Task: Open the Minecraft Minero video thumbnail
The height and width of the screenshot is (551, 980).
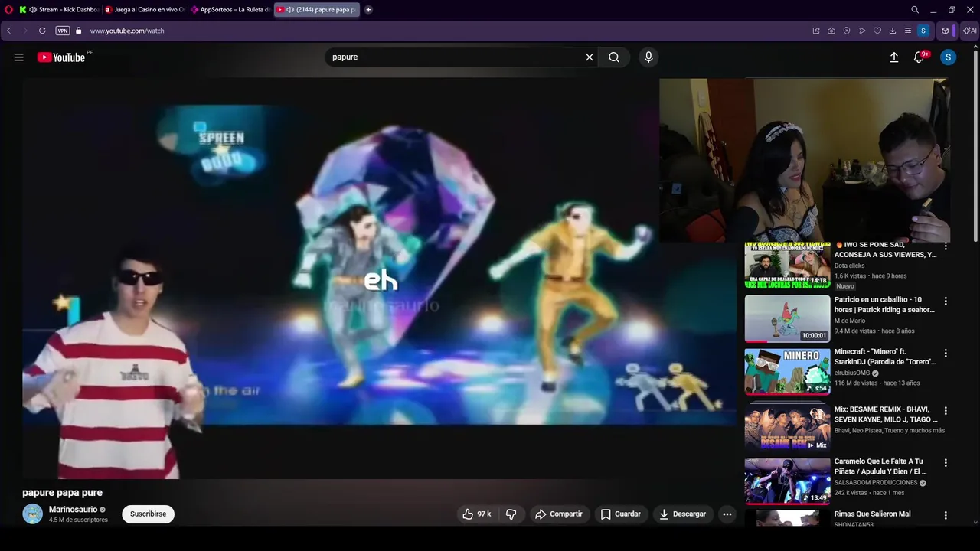Action: click(x=787, y=372)
